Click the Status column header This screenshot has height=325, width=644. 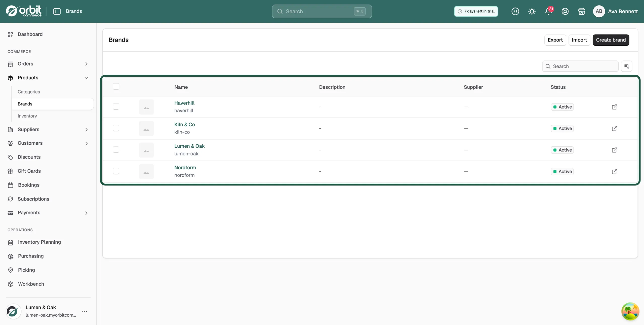[558, 87]
